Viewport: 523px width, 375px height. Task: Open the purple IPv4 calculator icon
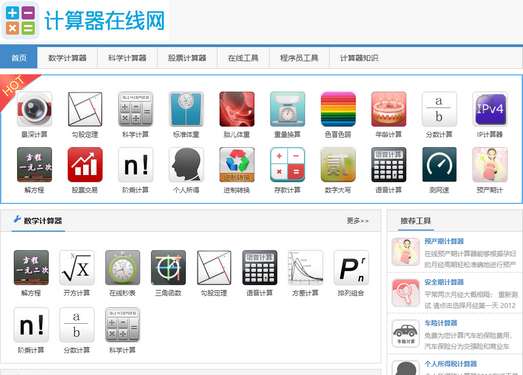[490, 109]
